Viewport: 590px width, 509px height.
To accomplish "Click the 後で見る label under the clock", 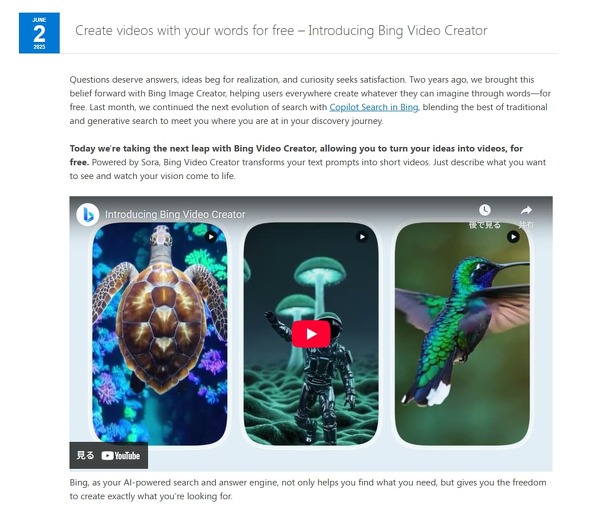I will [x=485, y=225].
